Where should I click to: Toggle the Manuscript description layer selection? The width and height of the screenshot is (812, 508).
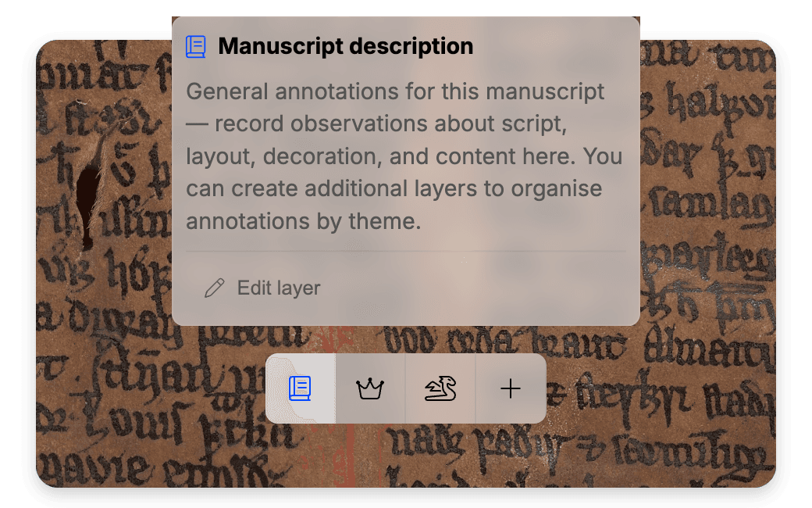pos(299,388)
